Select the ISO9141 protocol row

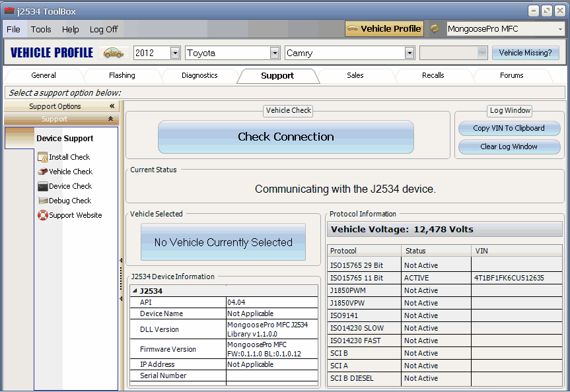[445, 315]
